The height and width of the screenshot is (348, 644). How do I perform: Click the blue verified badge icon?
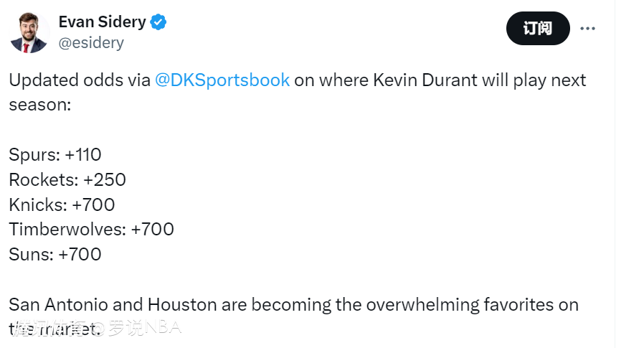point(158,22)
